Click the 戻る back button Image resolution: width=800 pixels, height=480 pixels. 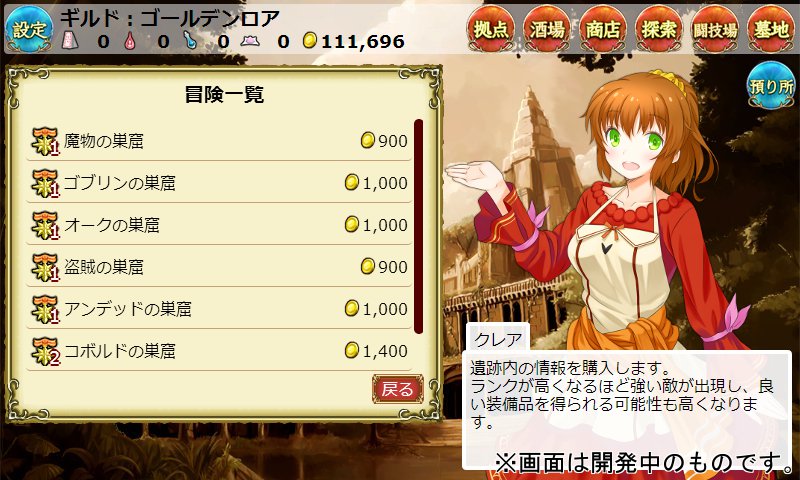(397, 389)
